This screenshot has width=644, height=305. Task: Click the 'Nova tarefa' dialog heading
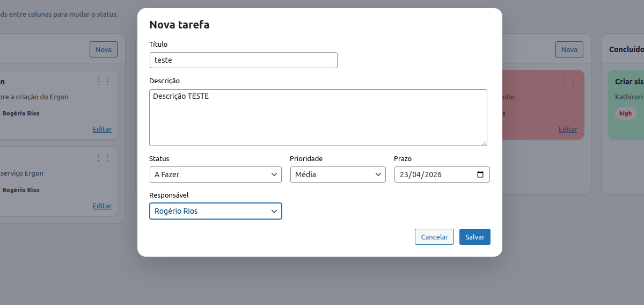point(179,25)
